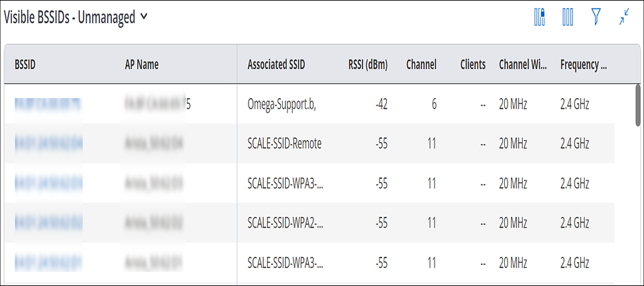644x286 pixels.
Task: Click the blurred AP name in the SCALE-SSID-Remote row
Action: tap(154, 143)
